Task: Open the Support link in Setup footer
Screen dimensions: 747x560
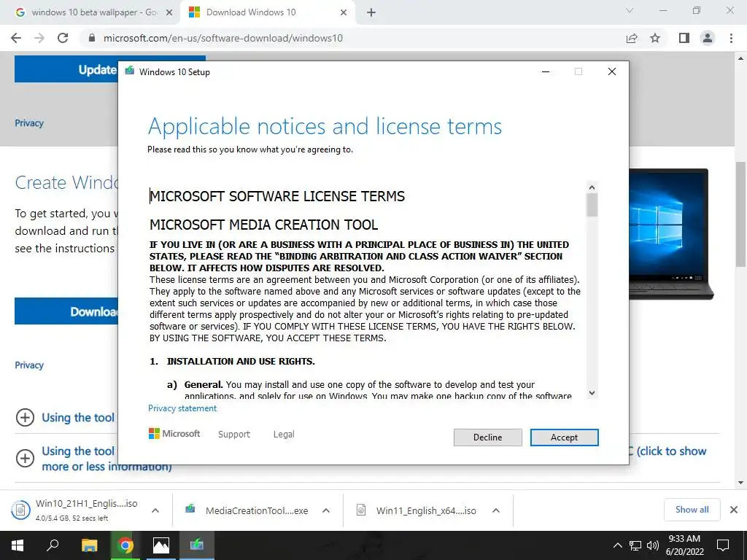Action: (234, 435)
